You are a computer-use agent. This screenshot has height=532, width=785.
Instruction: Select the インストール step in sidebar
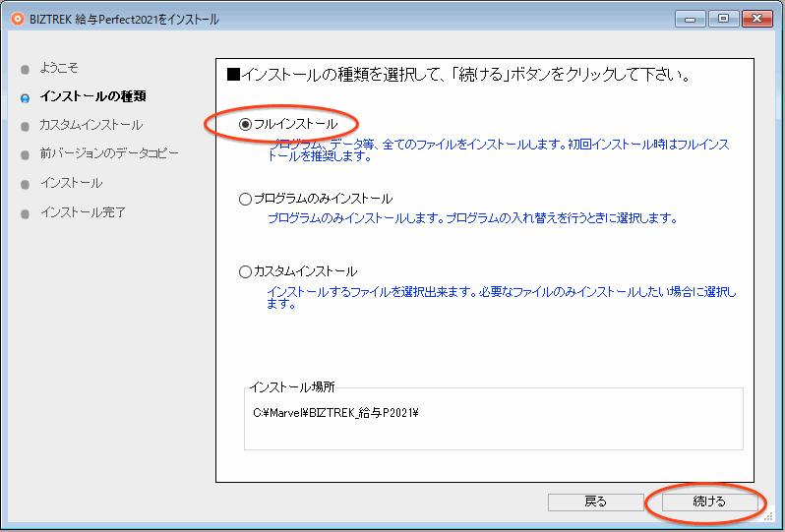(71, 183)
